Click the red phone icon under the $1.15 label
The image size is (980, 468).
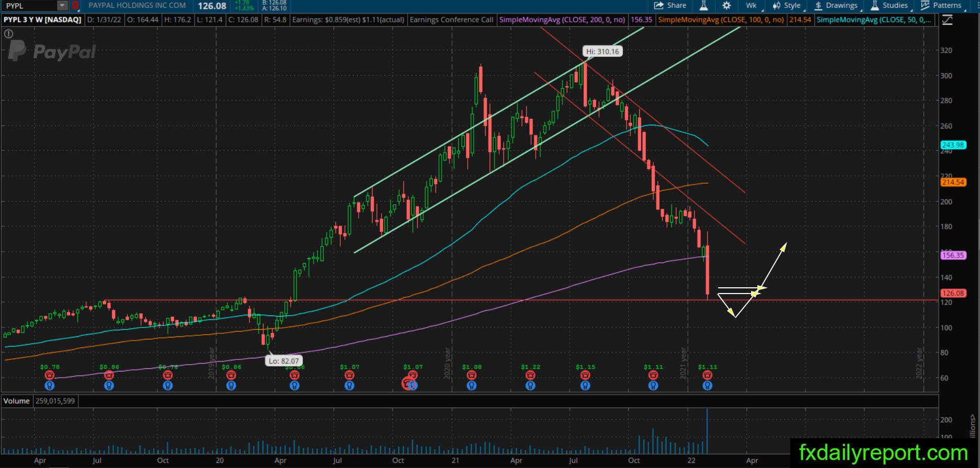585,375
